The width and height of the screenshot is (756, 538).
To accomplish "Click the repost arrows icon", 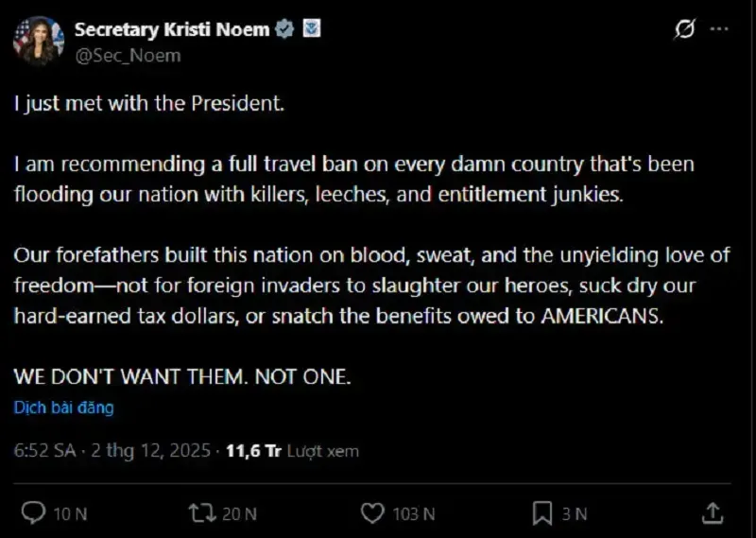I will [200, 513].
